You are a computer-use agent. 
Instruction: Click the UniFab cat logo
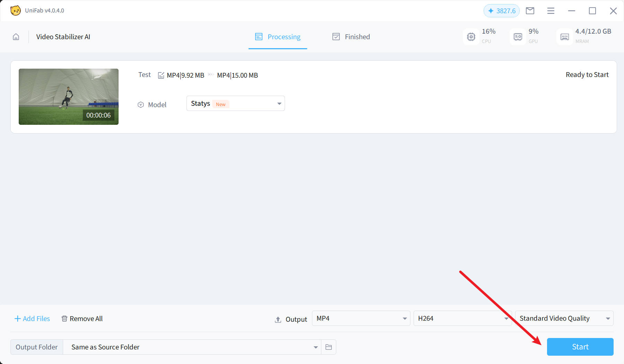coord(15,10)
